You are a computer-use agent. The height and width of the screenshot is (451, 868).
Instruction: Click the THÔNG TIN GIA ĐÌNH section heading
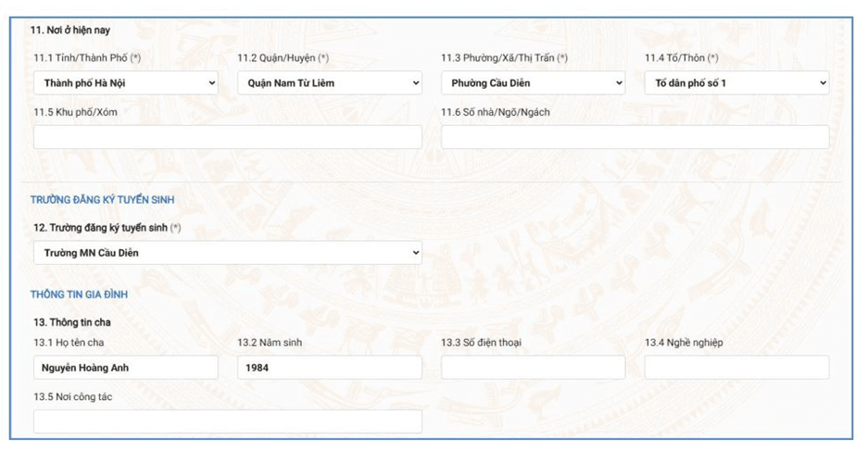79,294
